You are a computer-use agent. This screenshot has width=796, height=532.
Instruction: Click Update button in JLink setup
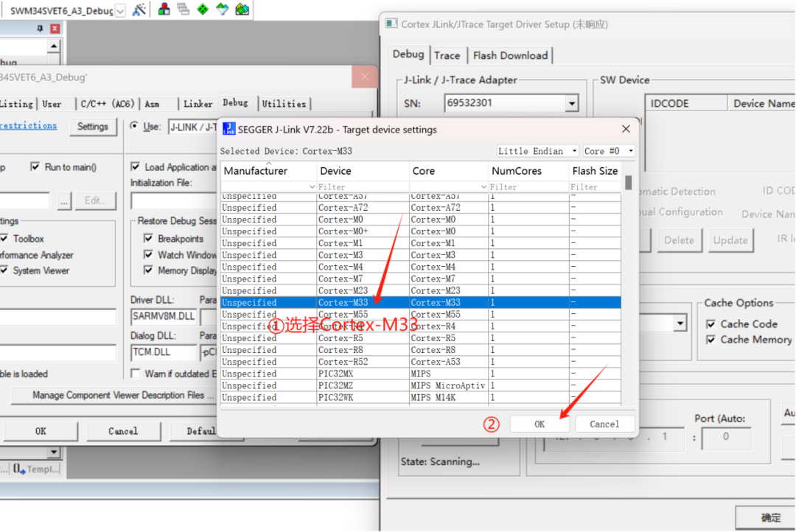coord(730,240)
